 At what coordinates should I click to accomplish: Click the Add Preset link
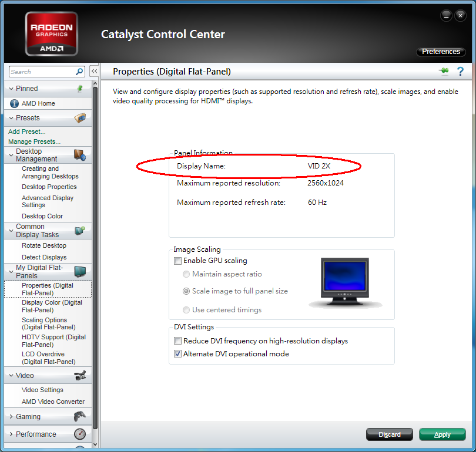tap(26, 131)
